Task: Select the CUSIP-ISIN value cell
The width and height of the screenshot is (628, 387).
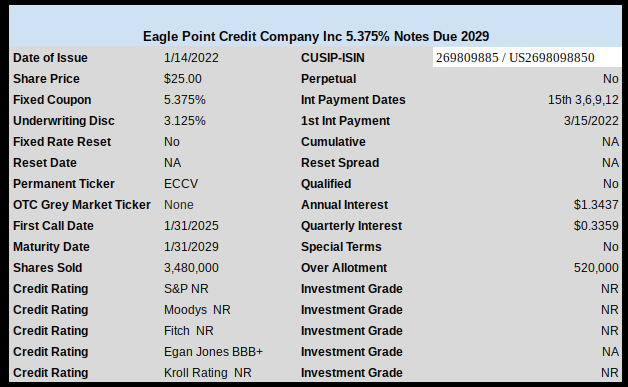Action: (527, 57)
